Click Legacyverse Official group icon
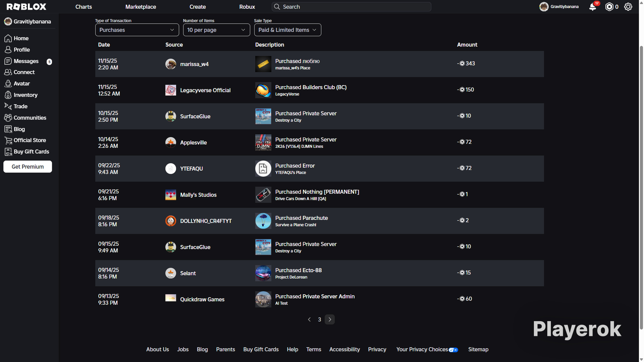The image size is (644, 362). (171, 90)
